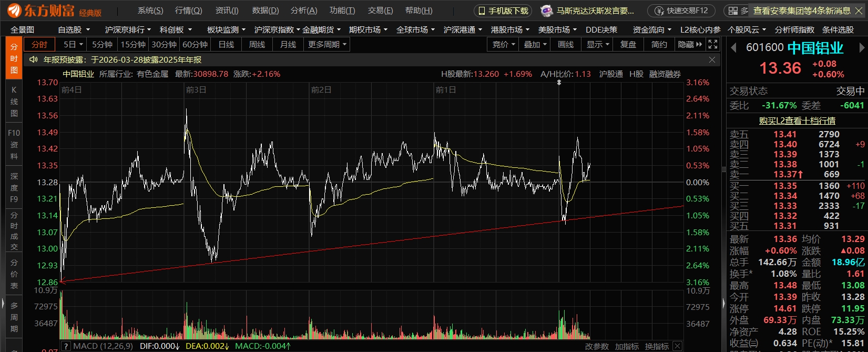
Task: Open the 资讯(I) menu
Action: pyautogui.click(x=227, y=11)
